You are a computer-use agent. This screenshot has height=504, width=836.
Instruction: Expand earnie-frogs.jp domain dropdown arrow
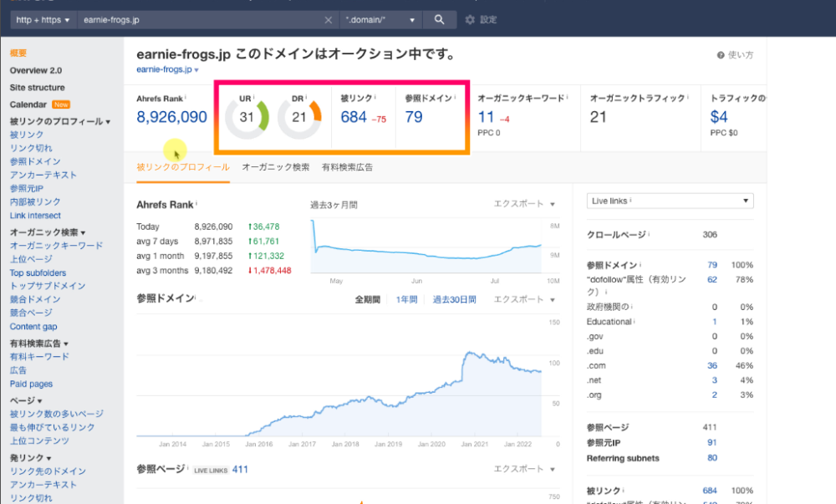[x=196, y=70]
